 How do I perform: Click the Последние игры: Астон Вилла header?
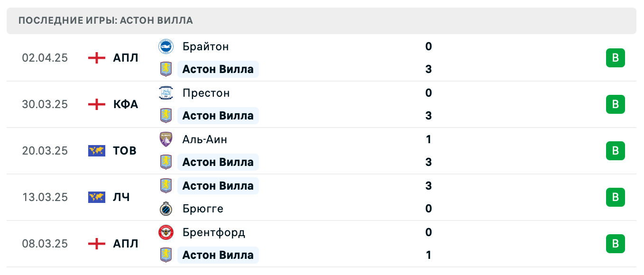tap(106, 20)
